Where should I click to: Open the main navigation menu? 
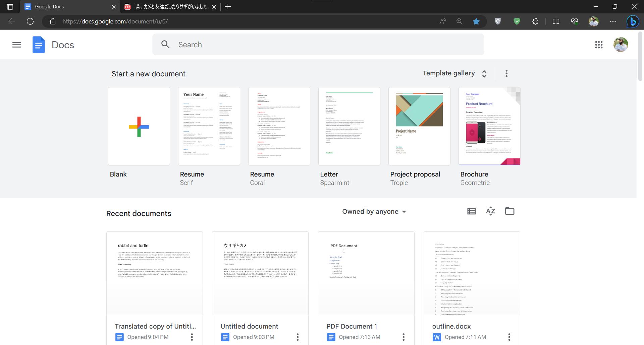point(16,45)
